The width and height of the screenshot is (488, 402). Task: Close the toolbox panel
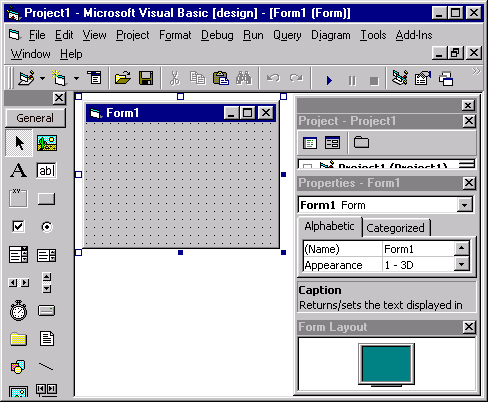tap(59, 98)
